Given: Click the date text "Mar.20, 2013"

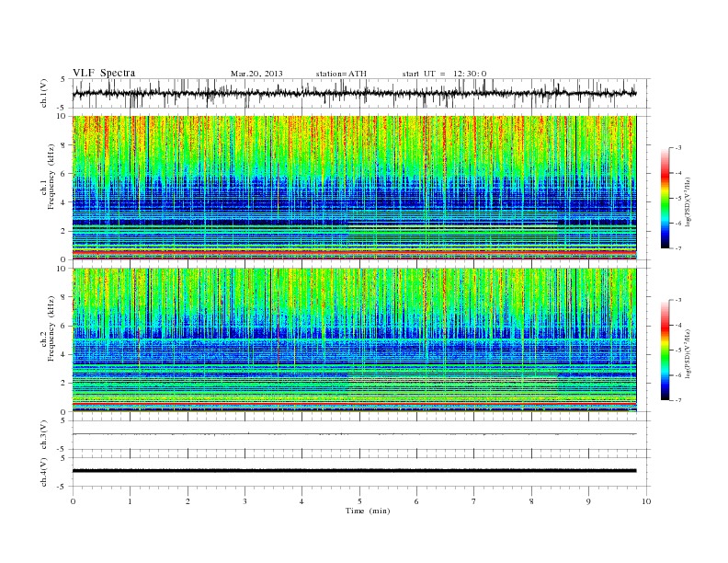Looking at the screenshot, I should 256,74.
